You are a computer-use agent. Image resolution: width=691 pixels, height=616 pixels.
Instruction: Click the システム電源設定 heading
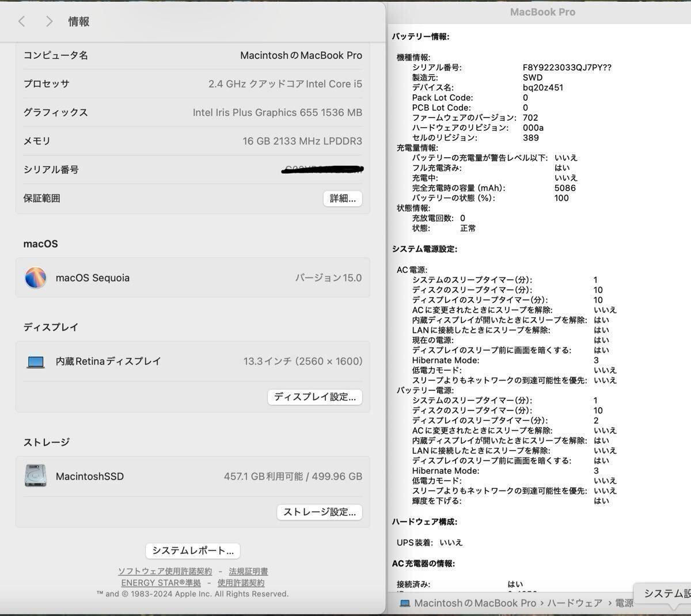(425, 249)
